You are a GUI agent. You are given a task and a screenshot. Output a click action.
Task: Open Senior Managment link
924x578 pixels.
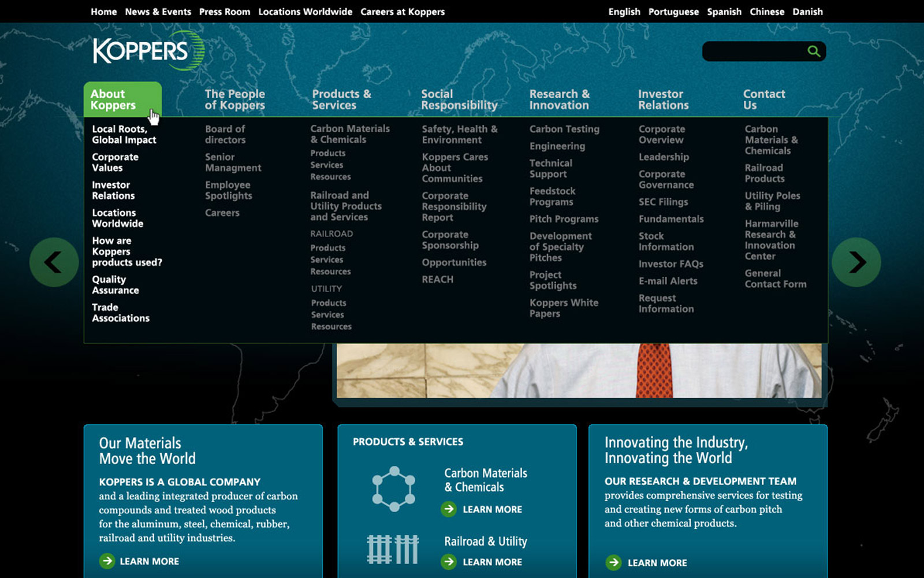coord(233,162)
